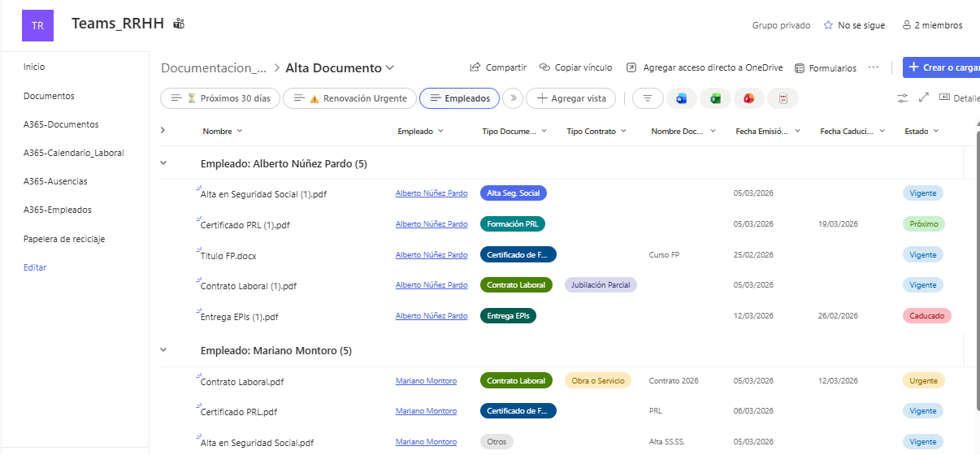
Task: Open Contrato Laboral.pdf in Mariano's group
Action: tap(241, 382)
